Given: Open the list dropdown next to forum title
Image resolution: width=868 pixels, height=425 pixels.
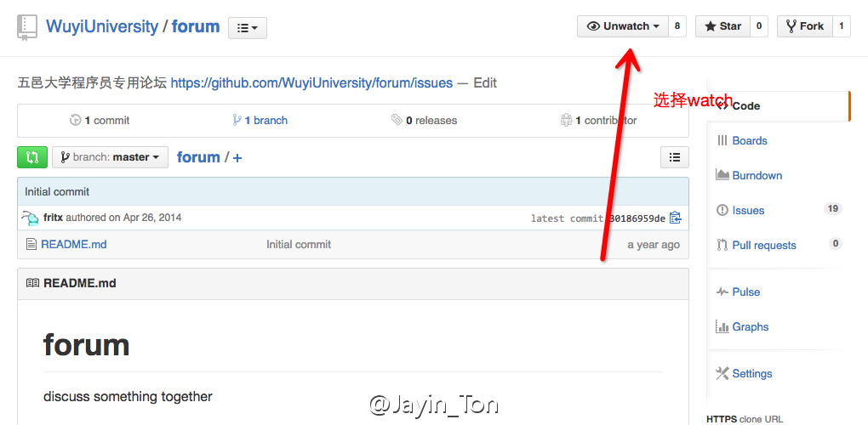Looking at the screenshot, I should tap(248, 28).
